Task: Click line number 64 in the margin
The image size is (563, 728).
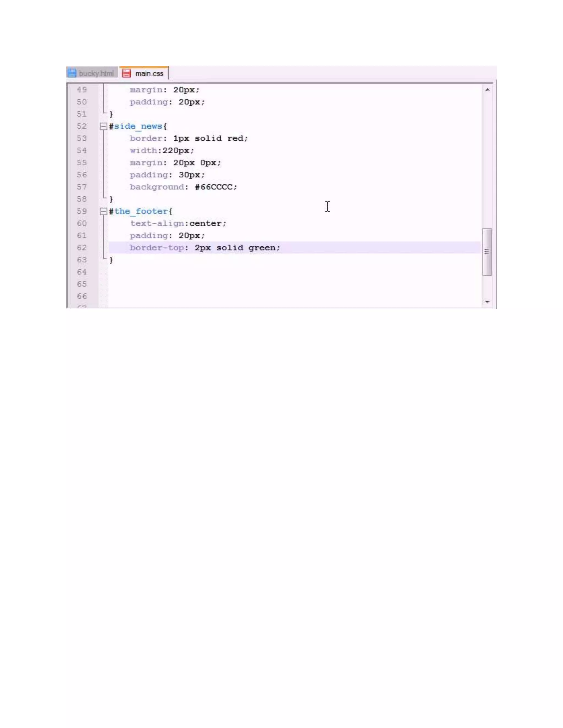Action: coord(82,272)
